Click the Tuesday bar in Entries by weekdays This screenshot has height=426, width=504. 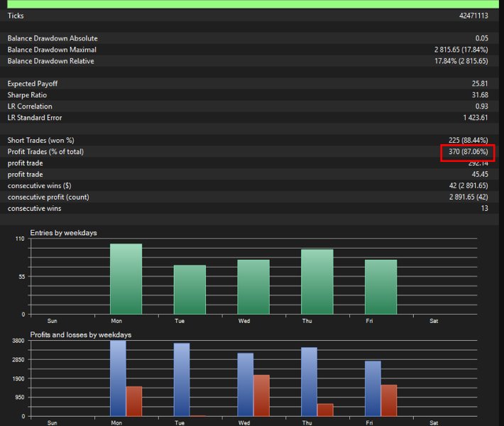(x=190, y=290)
